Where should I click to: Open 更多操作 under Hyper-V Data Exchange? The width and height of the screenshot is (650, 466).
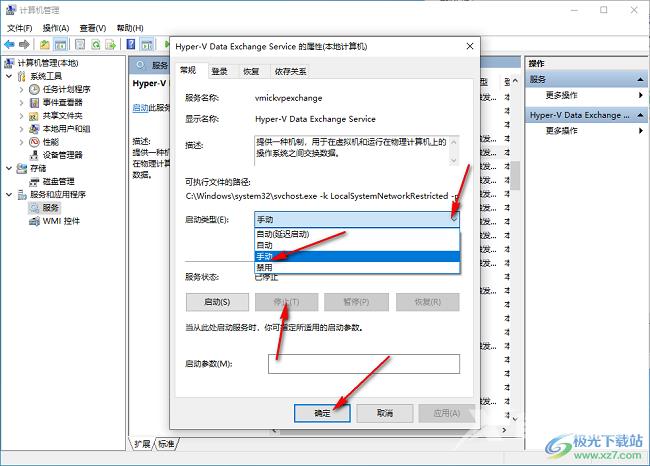point(586,131)
